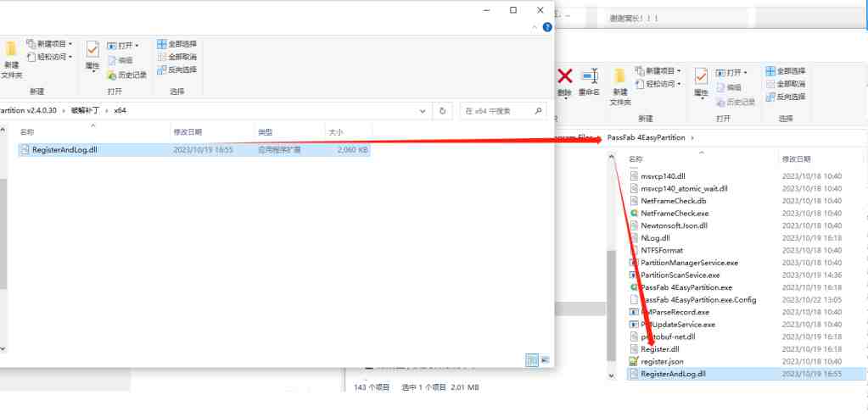
Task: Click 全部取消 in the PassFab window
Action: 786,84
